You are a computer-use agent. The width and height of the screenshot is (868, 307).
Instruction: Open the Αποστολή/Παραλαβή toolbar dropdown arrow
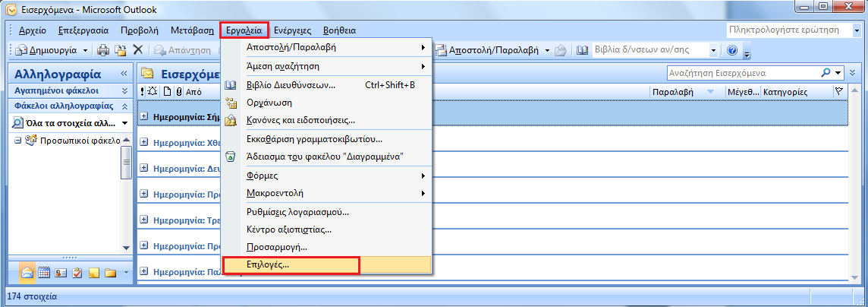click(x=547, y=50)
